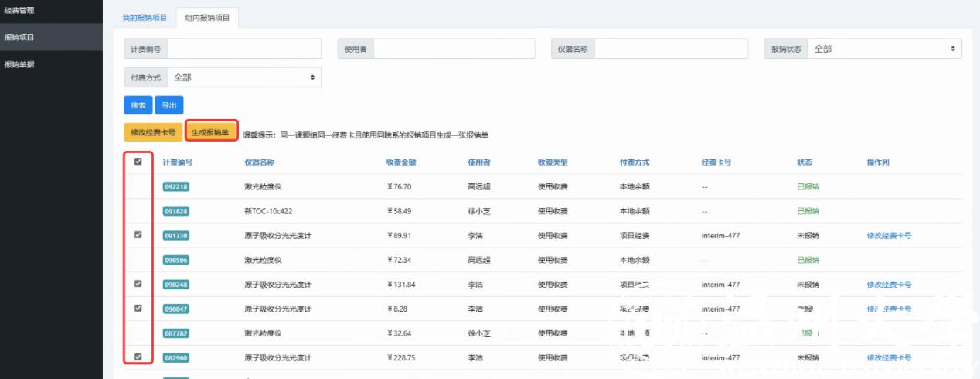Toggle the select-all checkbox in table header
This screenshot has width=980, height=379.
coord(138,162)
